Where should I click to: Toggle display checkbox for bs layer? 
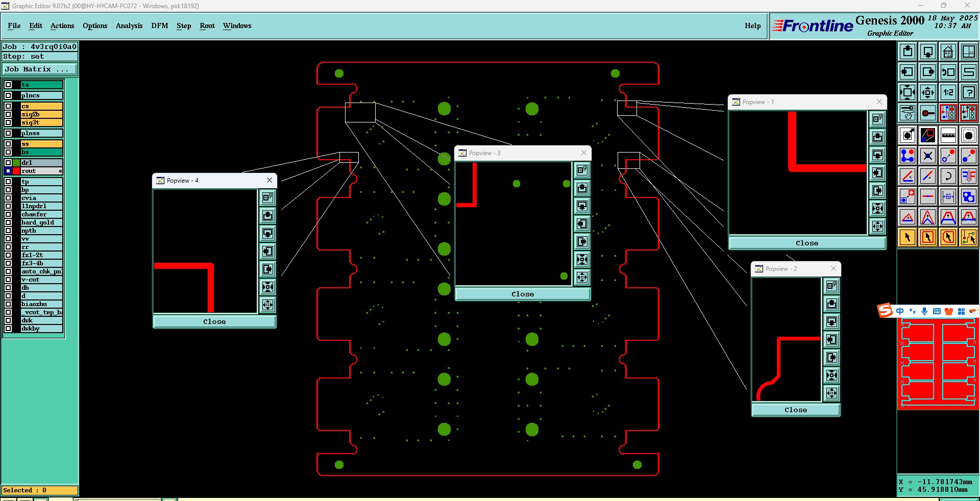[x=8, y=152]
